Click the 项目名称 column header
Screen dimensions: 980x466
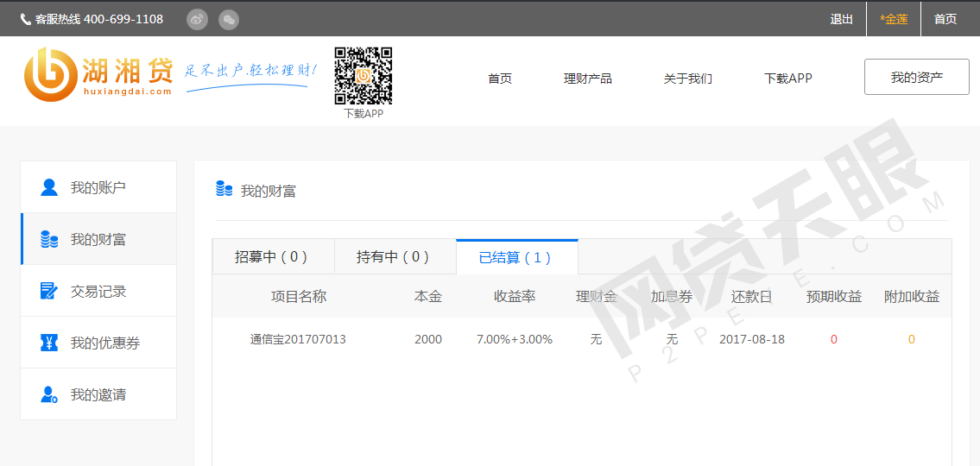(299, 297)
